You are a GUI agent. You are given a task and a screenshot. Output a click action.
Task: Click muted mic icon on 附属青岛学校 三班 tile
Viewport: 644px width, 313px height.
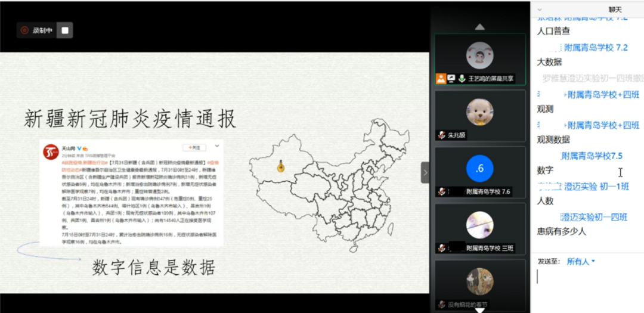point(441,248)
